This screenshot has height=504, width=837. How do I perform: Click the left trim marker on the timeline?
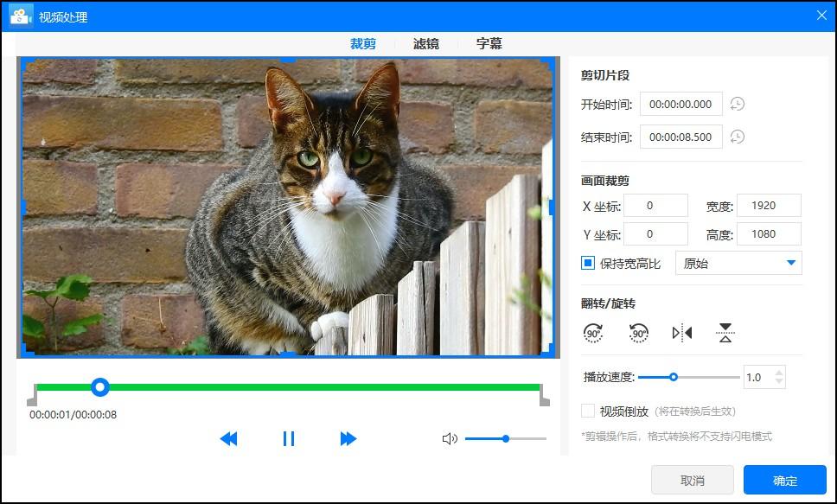tap(32, 396)
